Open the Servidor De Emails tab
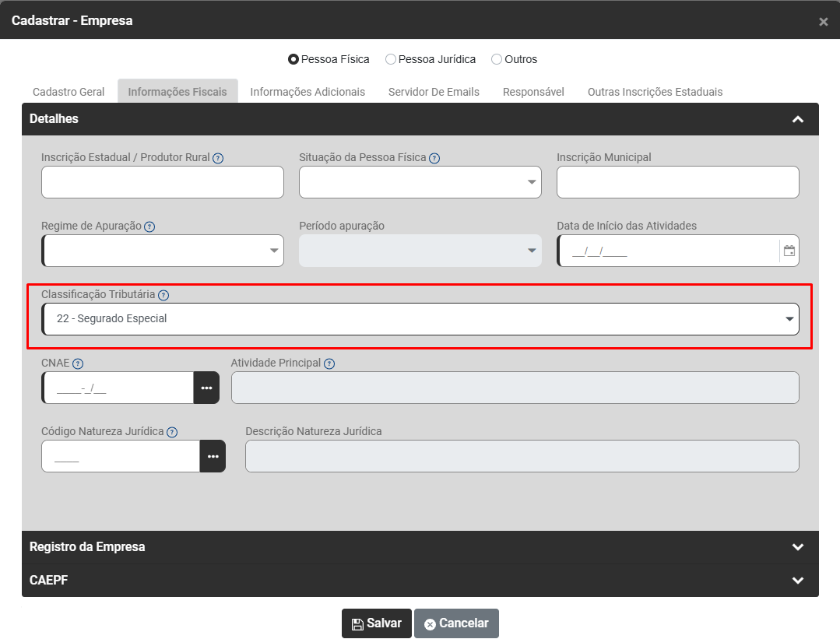 434,92
